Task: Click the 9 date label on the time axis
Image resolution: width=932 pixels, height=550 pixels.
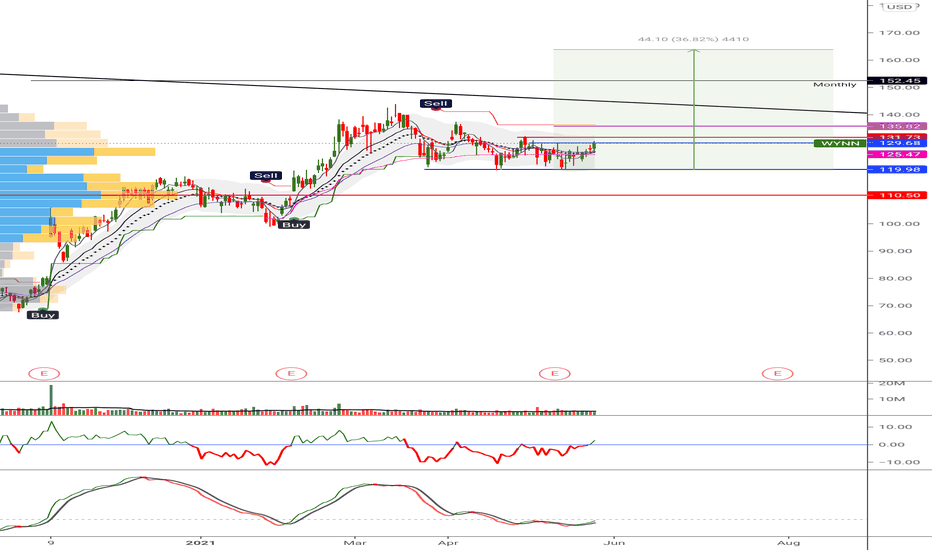Action: pos(51,542)
